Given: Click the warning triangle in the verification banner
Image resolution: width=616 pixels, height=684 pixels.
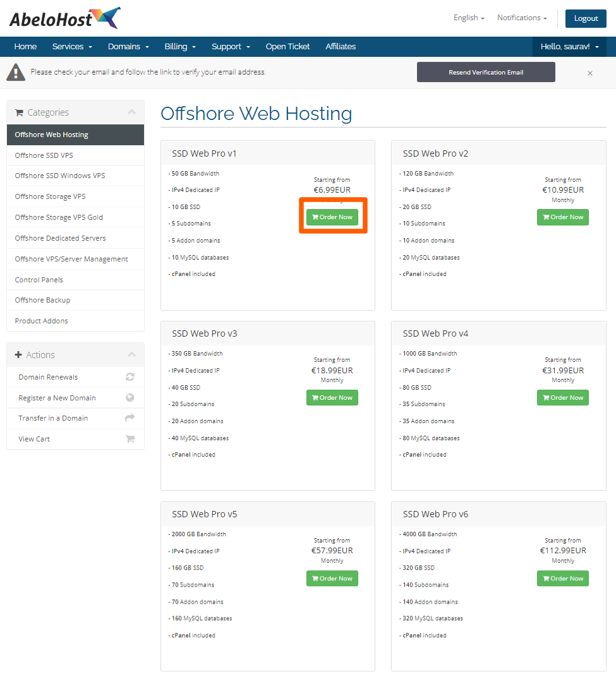Looking at the screenshot, I should point(15,71).
